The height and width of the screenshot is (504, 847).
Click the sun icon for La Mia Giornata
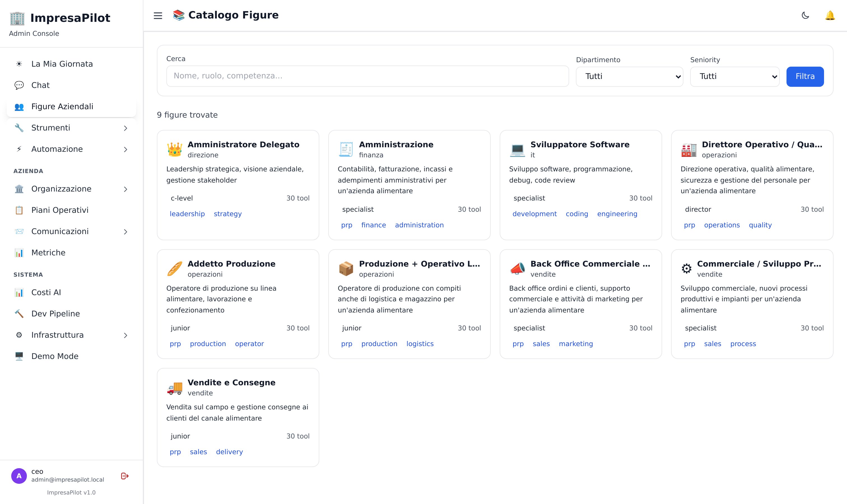(x=19, y=64)
